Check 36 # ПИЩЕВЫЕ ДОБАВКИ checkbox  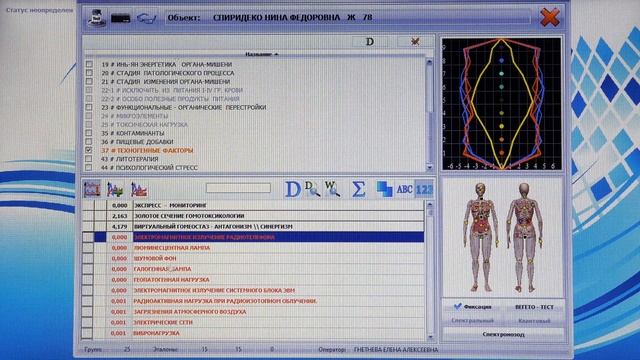(x=89, y=142)
